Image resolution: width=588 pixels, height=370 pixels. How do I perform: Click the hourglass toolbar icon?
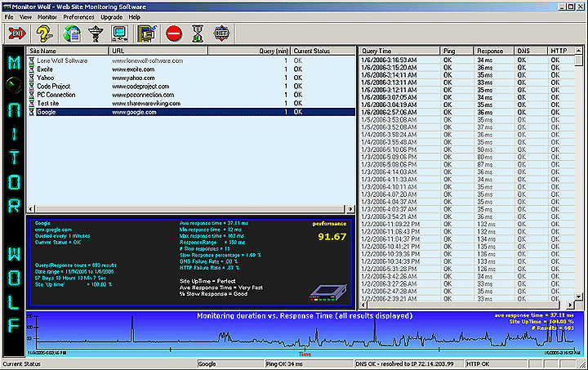[198, 33]
